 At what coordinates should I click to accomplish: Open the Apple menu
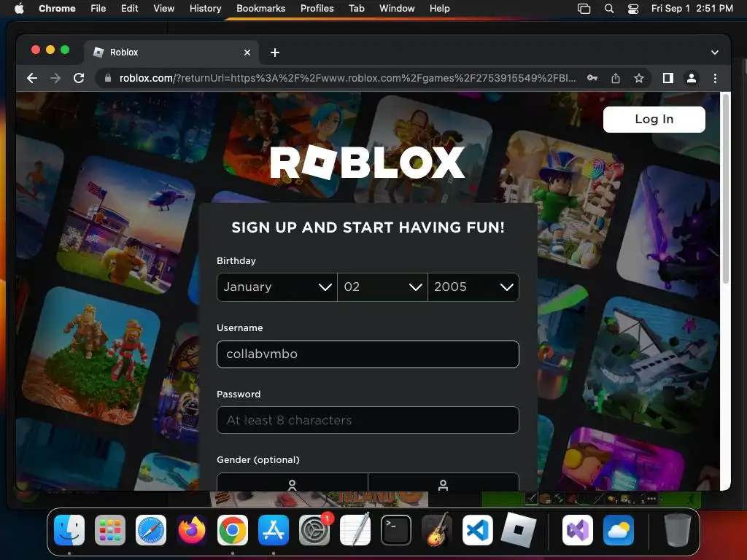coord(19,8)
